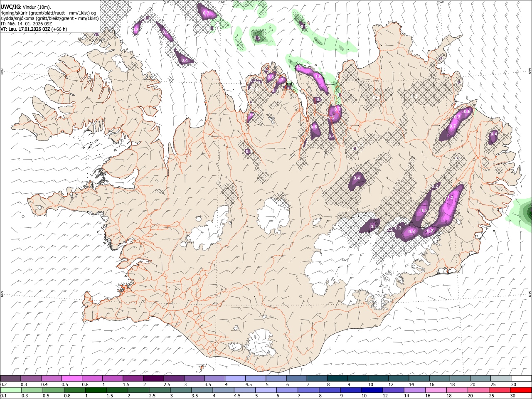The width and height of the screenshot is (532, 399).
Task: Click the bright pink 0.5 snow legend swatch
Action: (71, 379)
